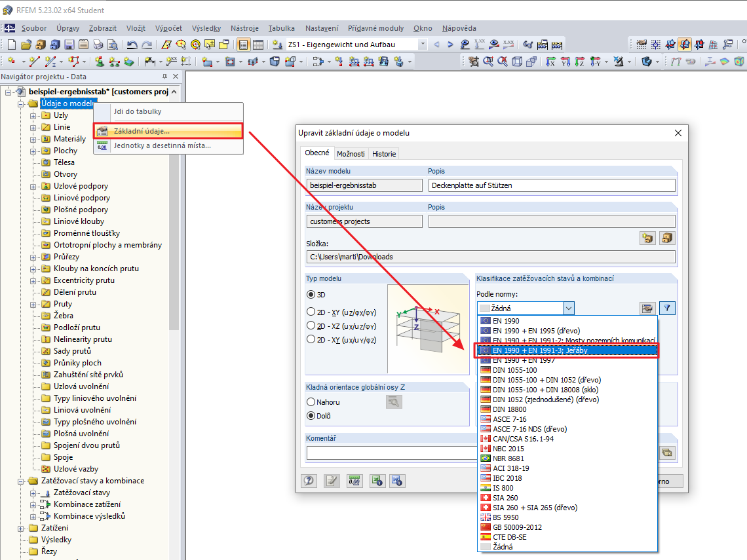This screenshot has width=747, height=560.
Task: Open the load case ZS1 dropdown arrow
Action: pyautogui.click(x=422, y=45)
